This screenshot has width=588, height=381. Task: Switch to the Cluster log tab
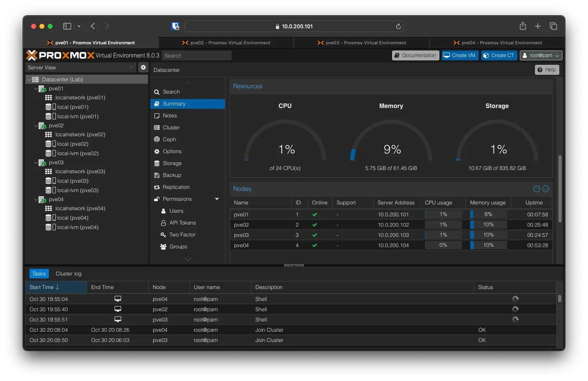pos(69,274)
